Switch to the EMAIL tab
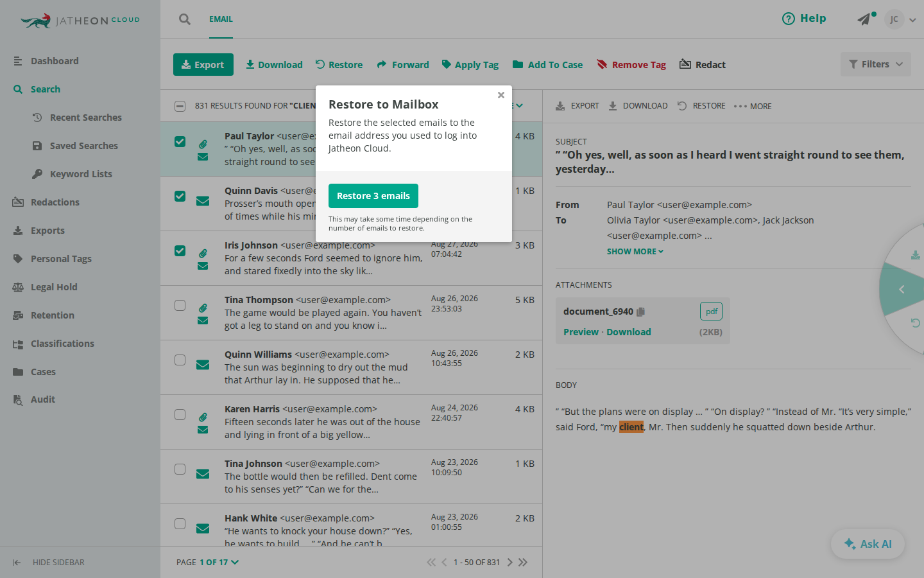Image resolution: width=924 pixels, height=578 pixels. 221,19
